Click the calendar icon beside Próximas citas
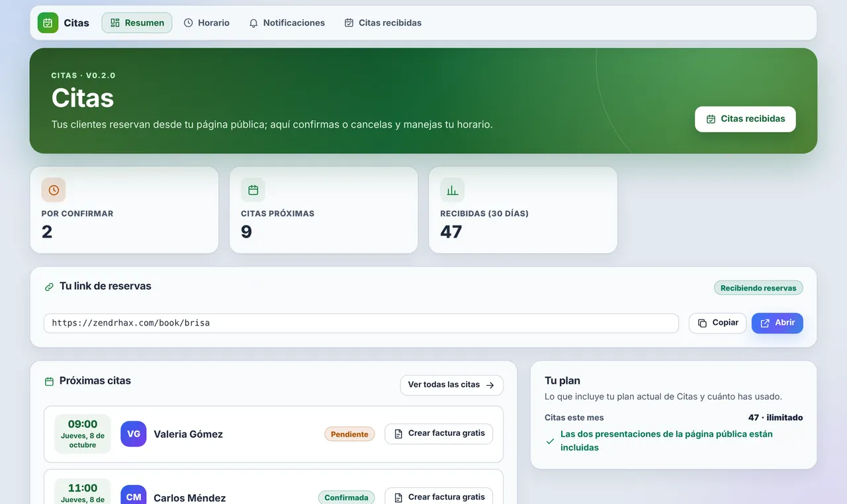Image resolution: width=847 pixels, height=504 pixels. 49,382
